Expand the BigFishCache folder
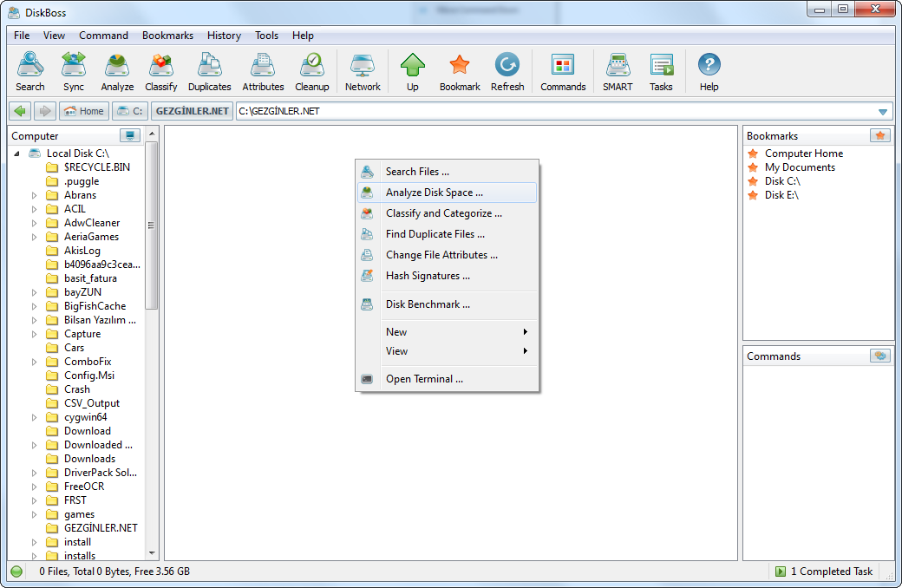Viewport: 902px width, 588px height. [34, 307]
